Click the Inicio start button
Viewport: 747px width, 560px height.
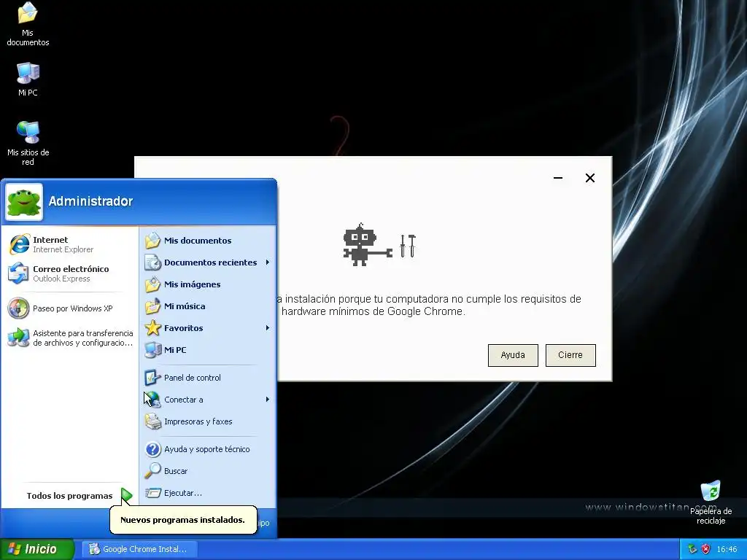point(37,549)
